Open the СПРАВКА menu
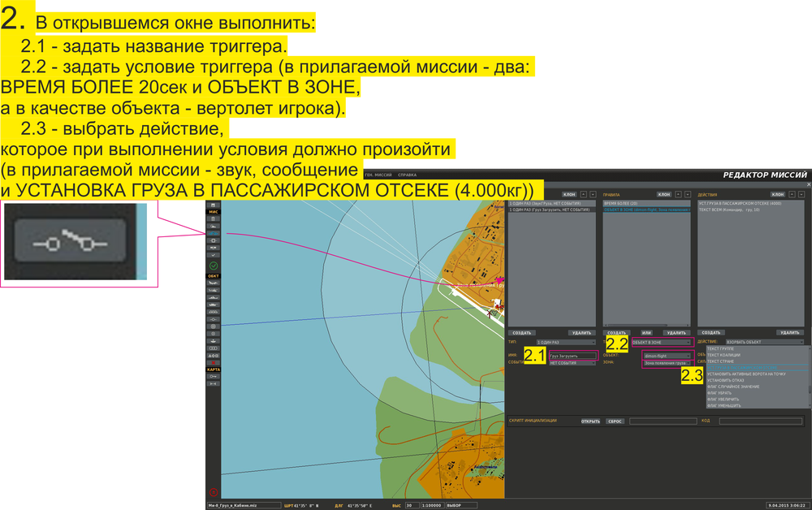812x510 pixels. point(407,175)
